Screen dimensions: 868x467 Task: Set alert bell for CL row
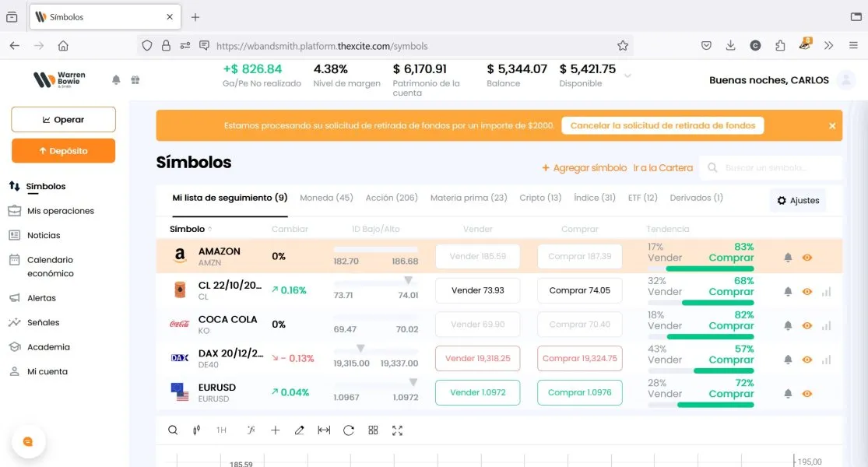coord(788,292)
